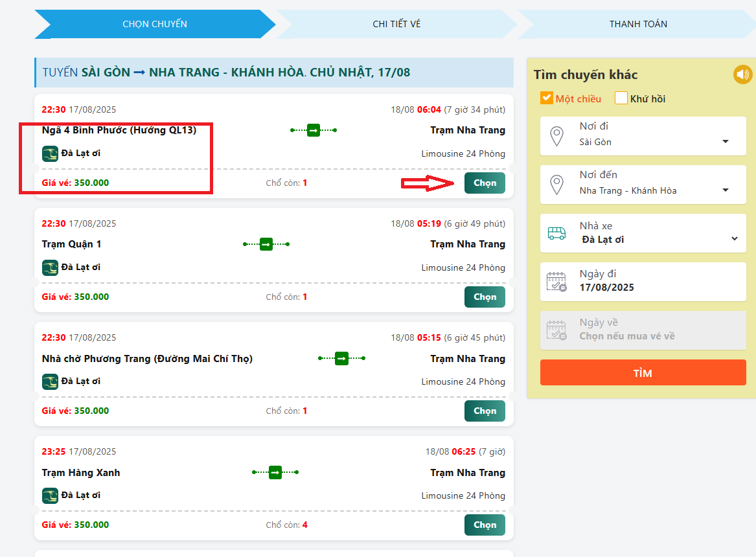The image size is (756, 557).
Task: Click the Trạm Quận 1 departure text
Action: (x=71, y=244)
